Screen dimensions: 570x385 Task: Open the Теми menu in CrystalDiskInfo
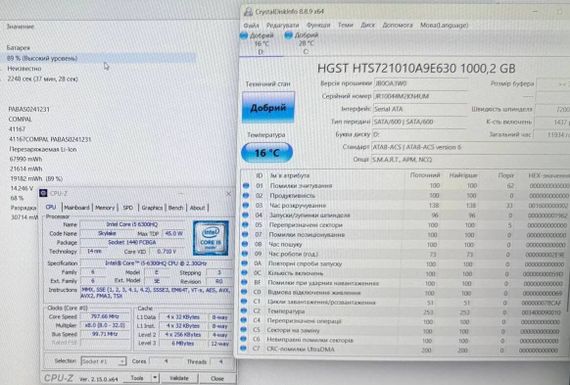coord(346,25)
